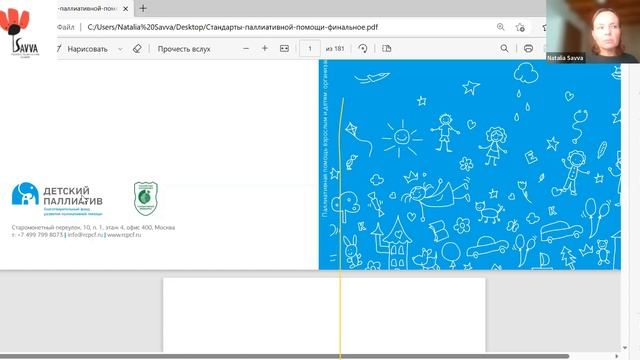Click the www.rcpcf.ru website link
This screenshot has height=360, width=640.
tap(124, 235)
